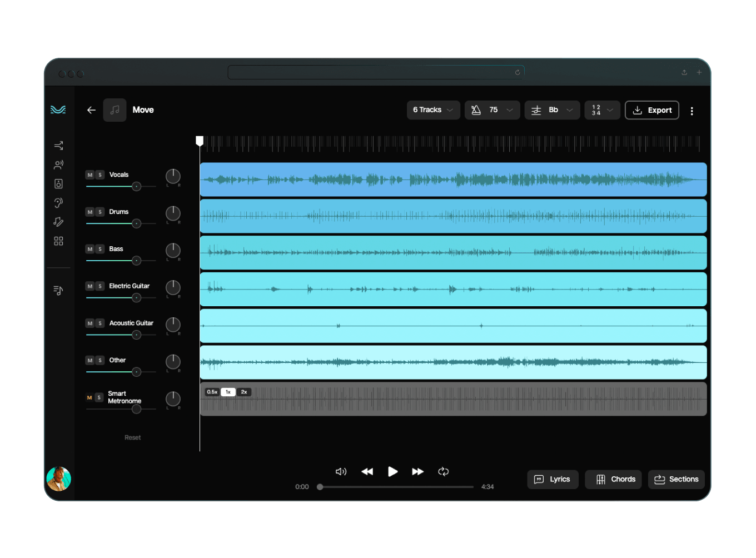Click the Reset link below tracks

132,437
